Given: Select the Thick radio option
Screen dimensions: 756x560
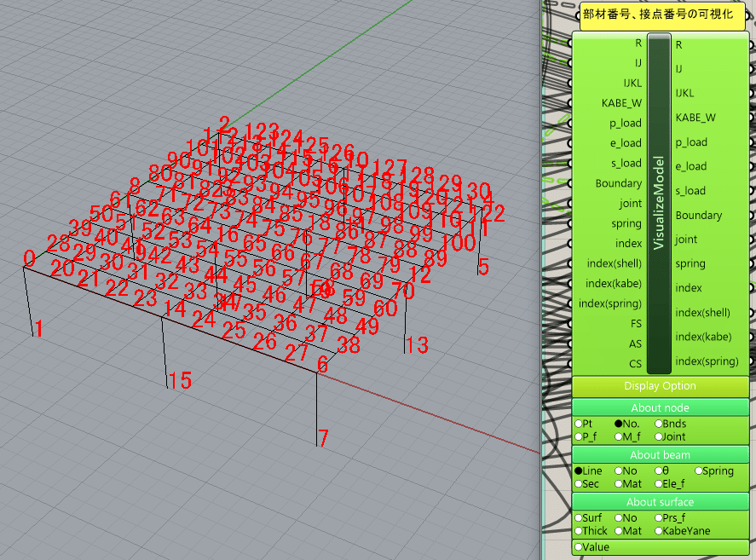Looking at the screenshot, I should tap(579, 531).
